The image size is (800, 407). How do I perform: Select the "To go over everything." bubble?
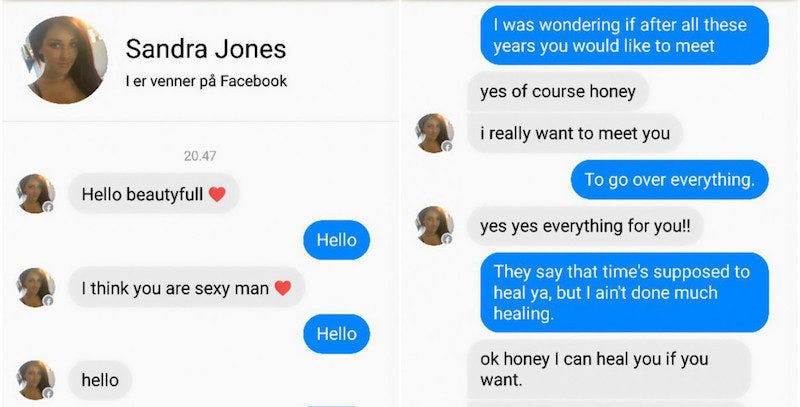669,180
